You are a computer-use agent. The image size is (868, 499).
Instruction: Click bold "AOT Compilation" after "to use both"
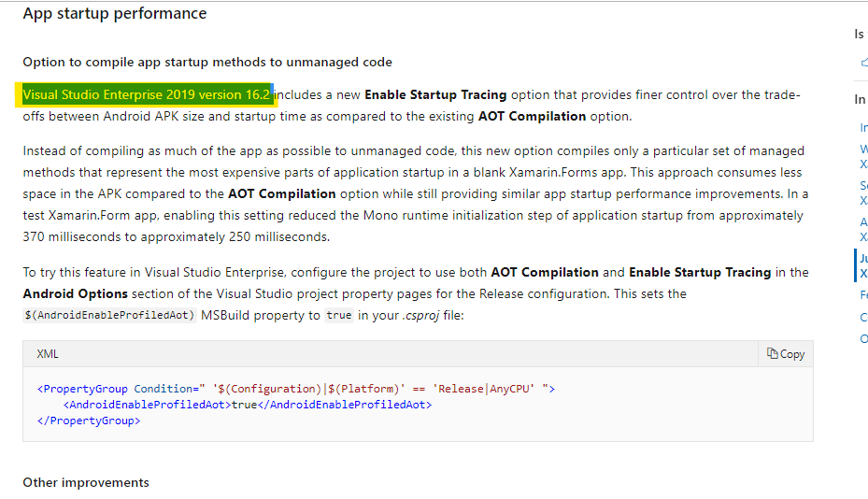click(x=545, y=273)
